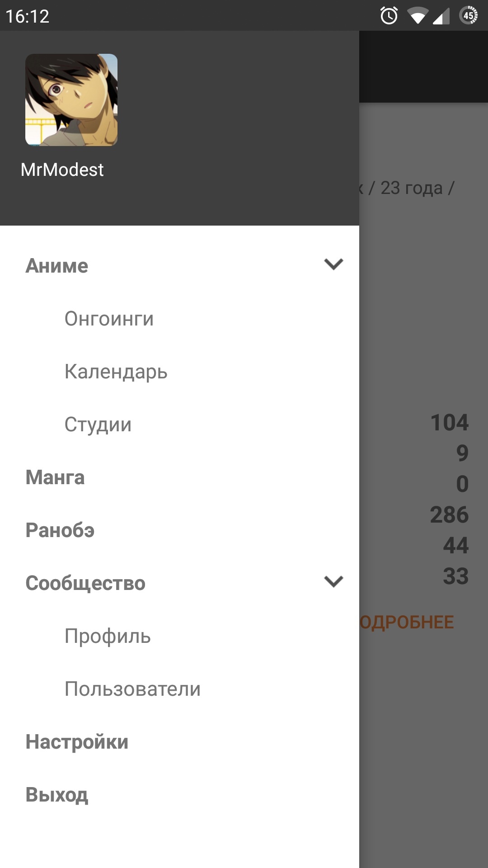Open Настройки

point(77,742)
